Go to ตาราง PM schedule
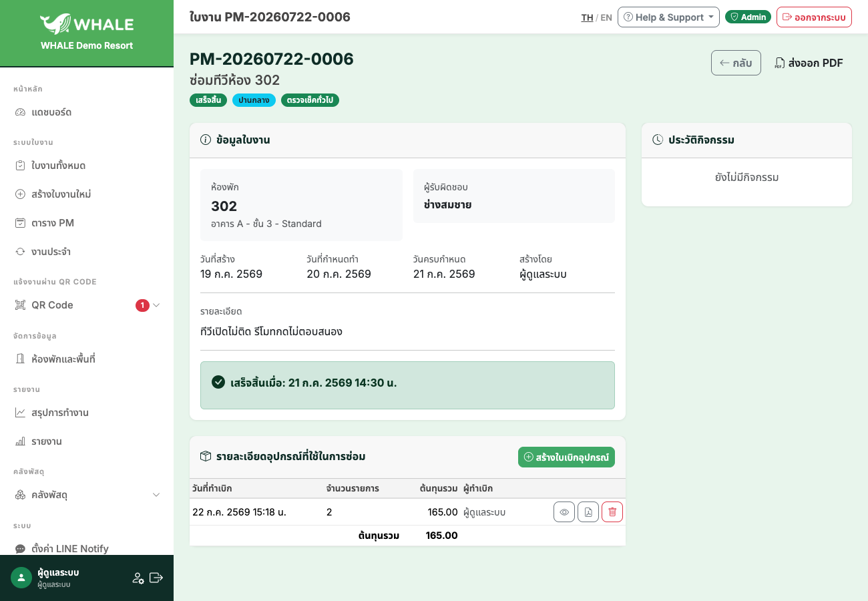 pos(87,223)
